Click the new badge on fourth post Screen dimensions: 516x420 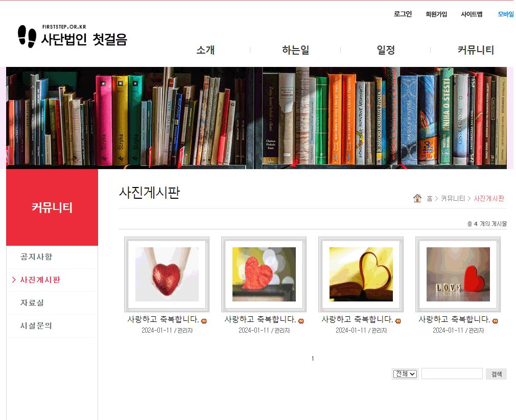495,321
